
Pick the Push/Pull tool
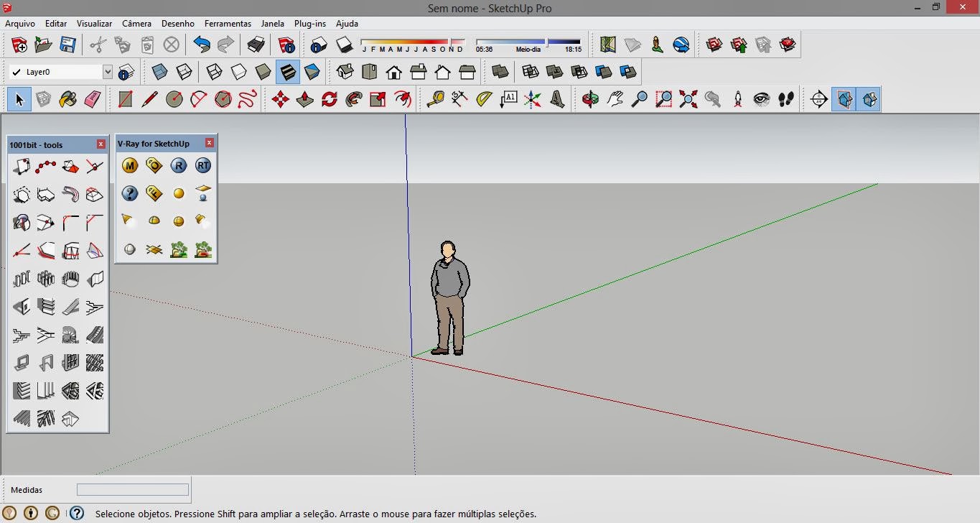(304, 99)
